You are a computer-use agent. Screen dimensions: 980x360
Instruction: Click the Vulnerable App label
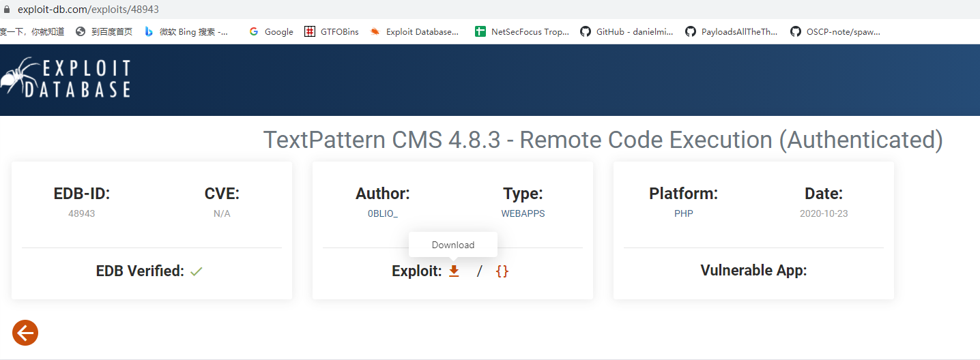[753, 271]
